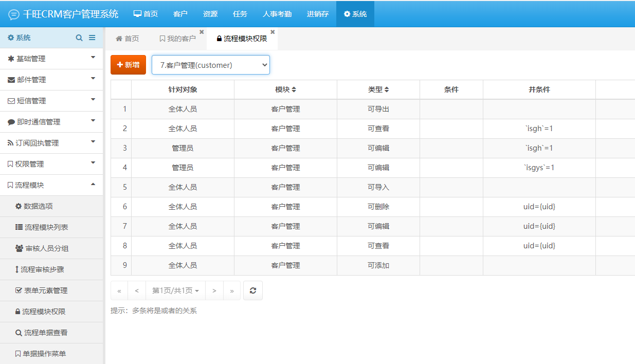635x364 pixels.
Task: Open 单据操作菜单 in the sidebar
Action: [x=51, y=354]
